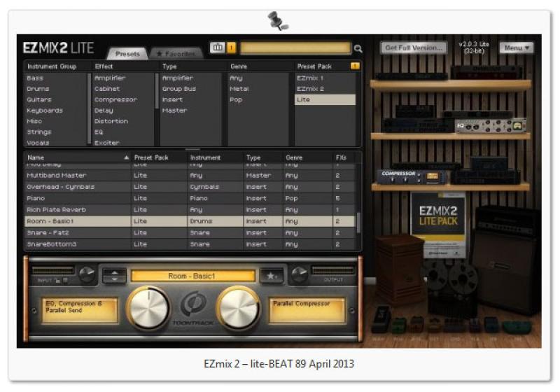
Task: Select Bass in Instrument Group
Action: (34, 78)
